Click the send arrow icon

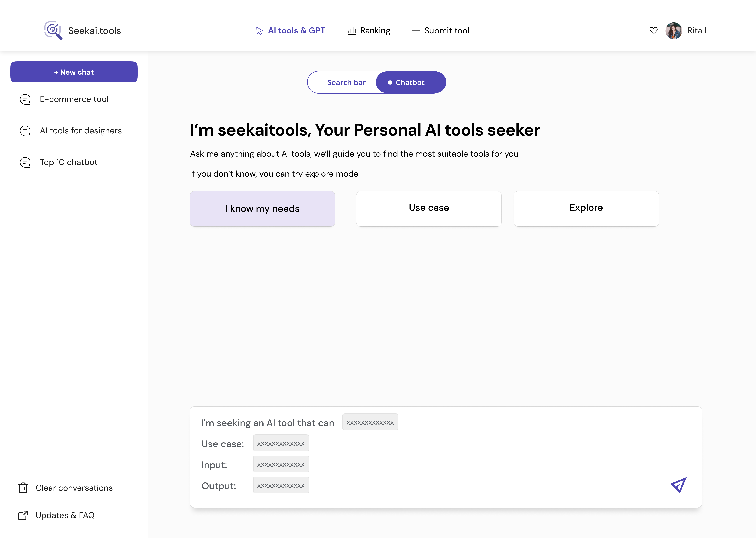[x=678, y=485]
